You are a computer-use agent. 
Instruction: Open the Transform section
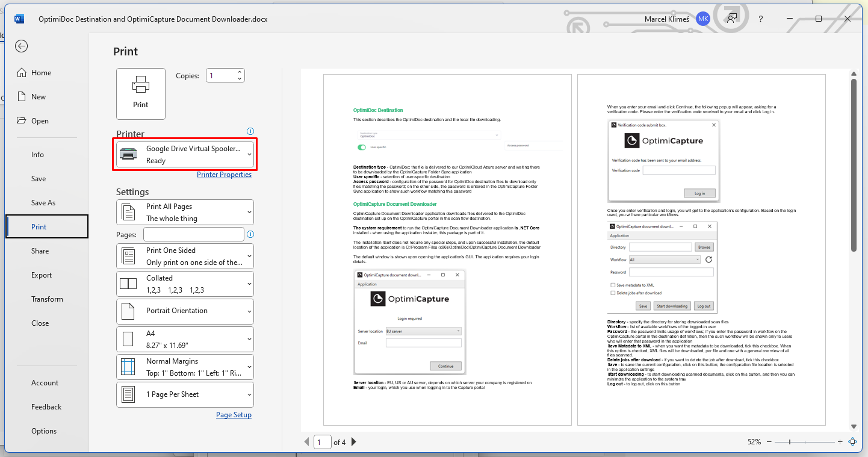point(47,299)
